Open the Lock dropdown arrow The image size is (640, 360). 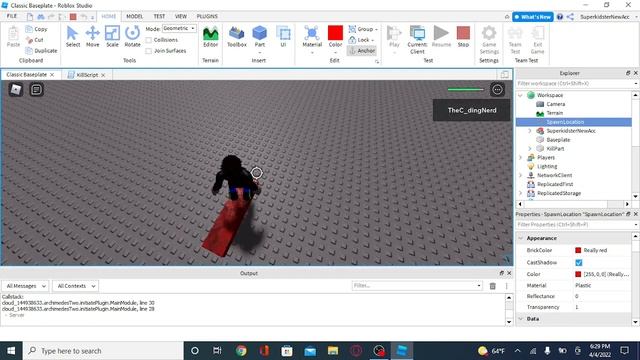(x=373, y=40)
